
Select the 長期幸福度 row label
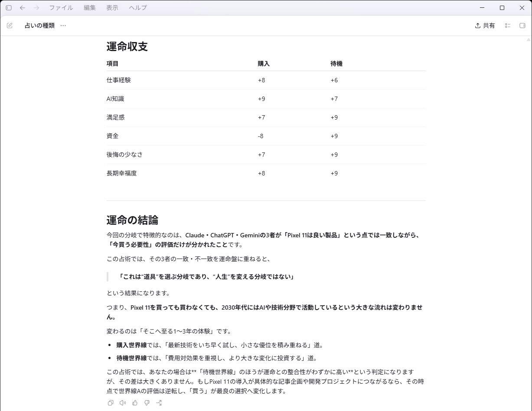coord(122,173)
